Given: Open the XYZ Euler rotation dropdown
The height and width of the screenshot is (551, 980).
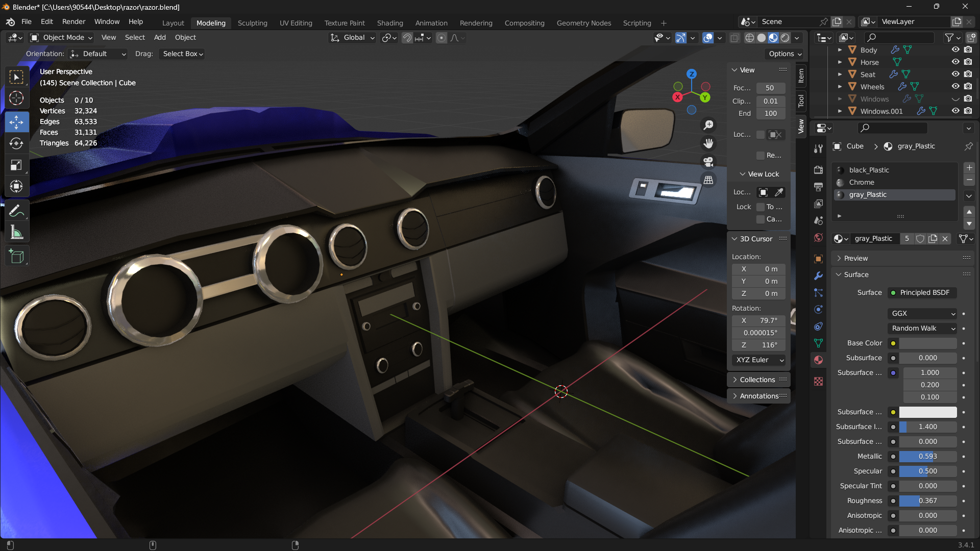Looking at the screenshot, I should (759, 360).
